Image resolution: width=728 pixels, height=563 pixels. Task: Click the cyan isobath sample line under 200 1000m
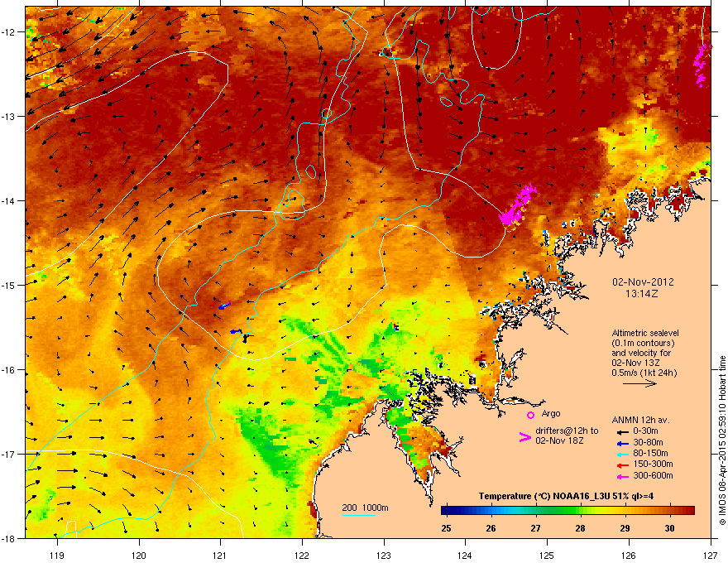click(358, 515)
